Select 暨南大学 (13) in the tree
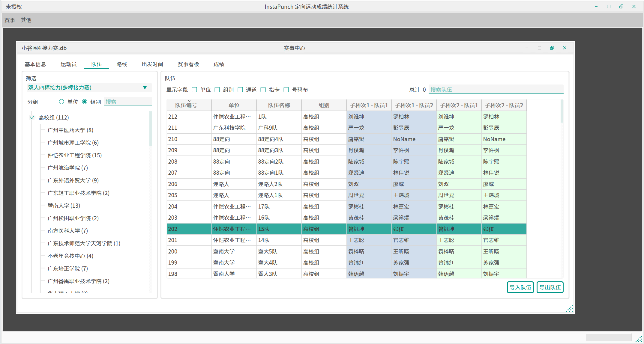The image size is (644, 344). pyautogui.click(x=64, y=206)
